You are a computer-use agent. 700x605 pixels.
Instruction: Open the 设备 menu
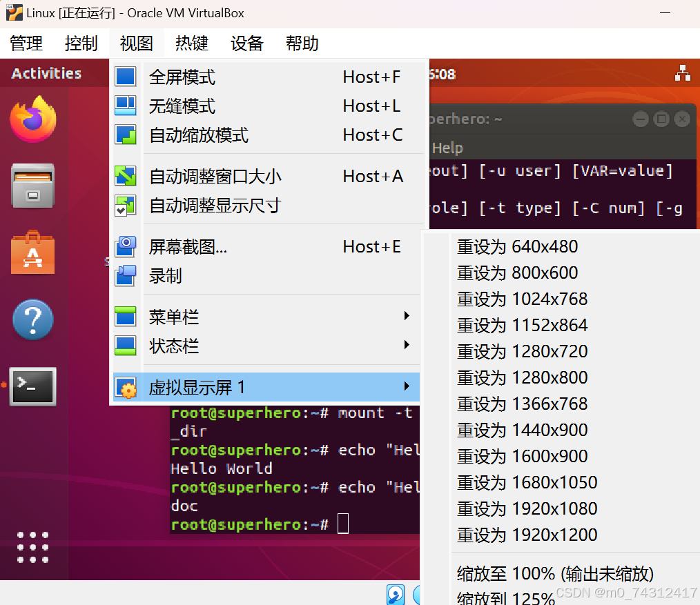coord(246,43)
